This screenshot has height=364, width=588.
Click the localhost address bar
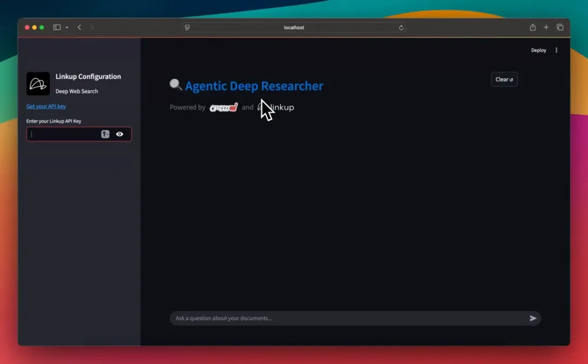[293, 27]
